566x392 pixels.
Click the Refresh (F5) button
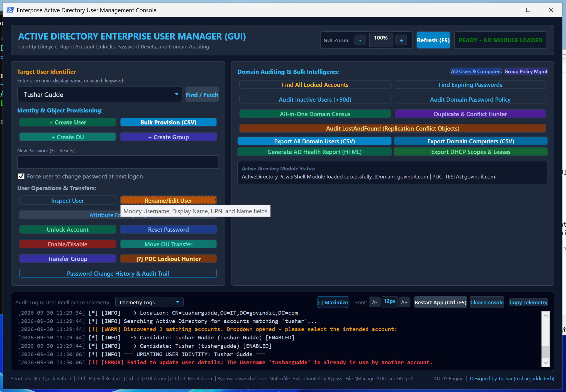click(433, 40)
